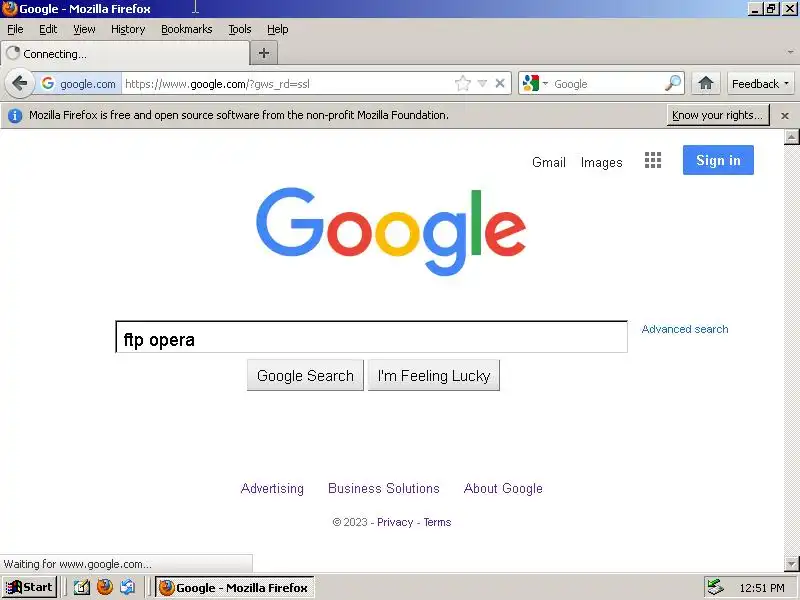Click the third quick launch icon

(x=128, y=587)
